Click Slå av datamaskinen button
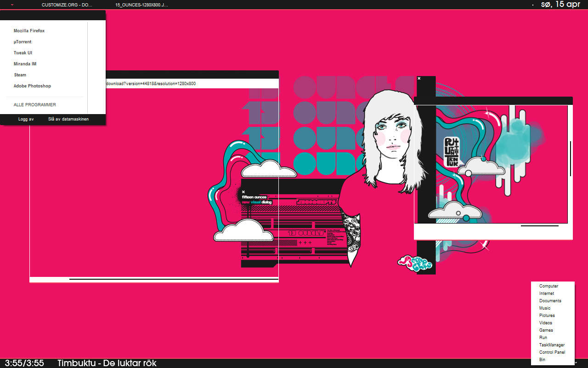588x368 pixels. pyautogui.click(x=68, y=119)
